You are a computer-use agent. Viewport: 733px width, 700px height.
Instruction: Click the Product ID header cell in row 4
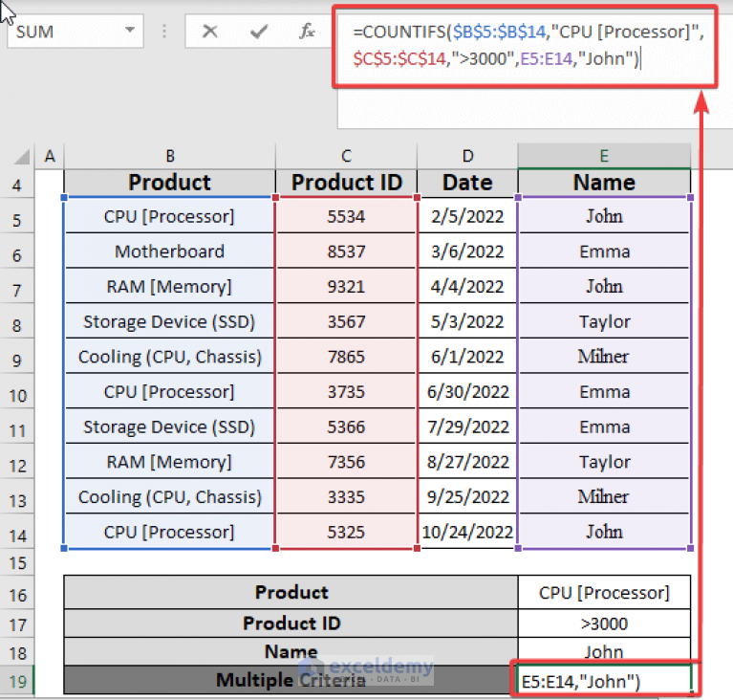click(346, 183)
